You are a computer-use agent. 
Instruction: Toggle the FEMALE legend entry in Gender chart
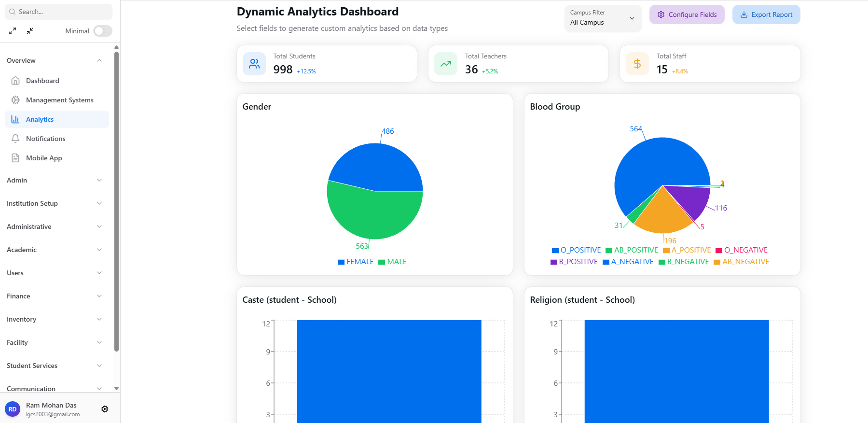(356, 262)
